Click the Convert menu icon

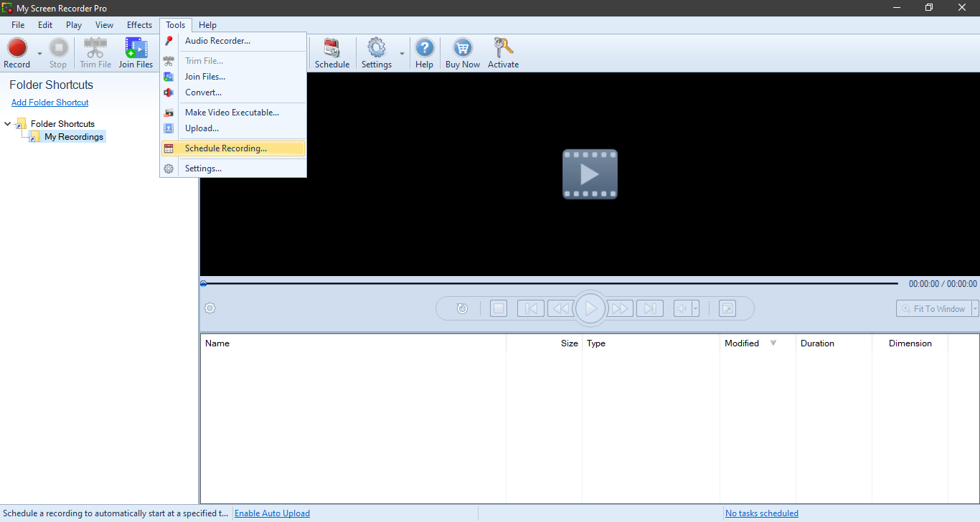point(169,92)
